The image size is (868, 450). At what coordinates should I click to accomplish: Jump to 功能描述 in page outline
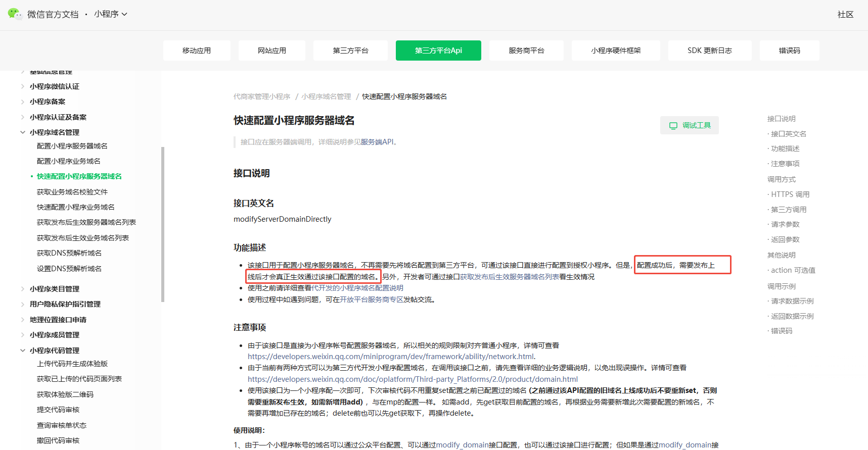click(x=785, y=148)
